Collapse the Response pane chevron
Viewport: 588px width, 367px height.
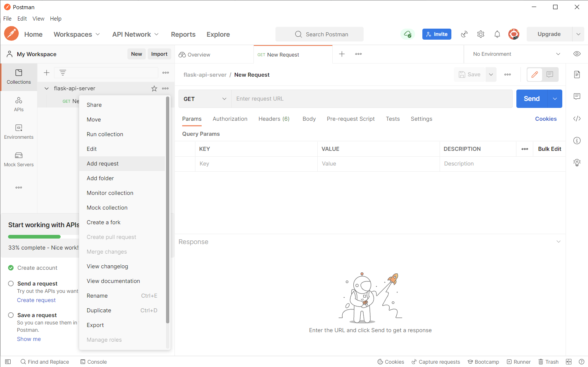[558, 241]
